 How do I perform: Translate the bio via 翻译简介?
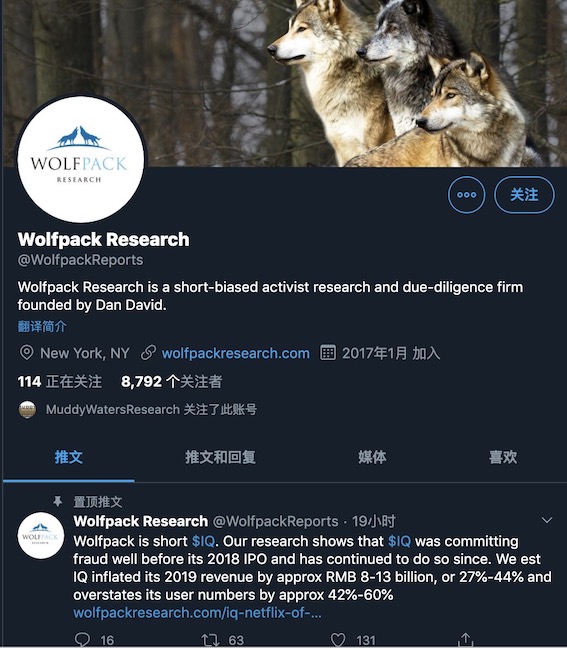tap(42, 327)
